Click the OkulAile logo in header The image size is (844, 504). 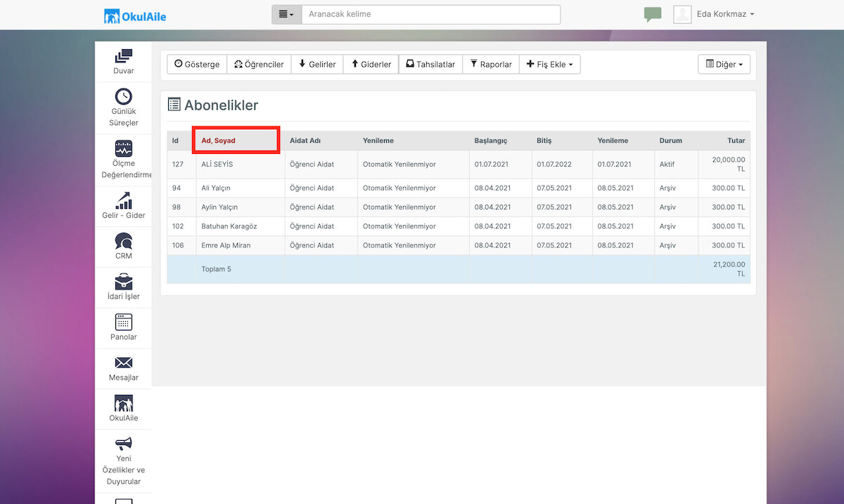135,15
